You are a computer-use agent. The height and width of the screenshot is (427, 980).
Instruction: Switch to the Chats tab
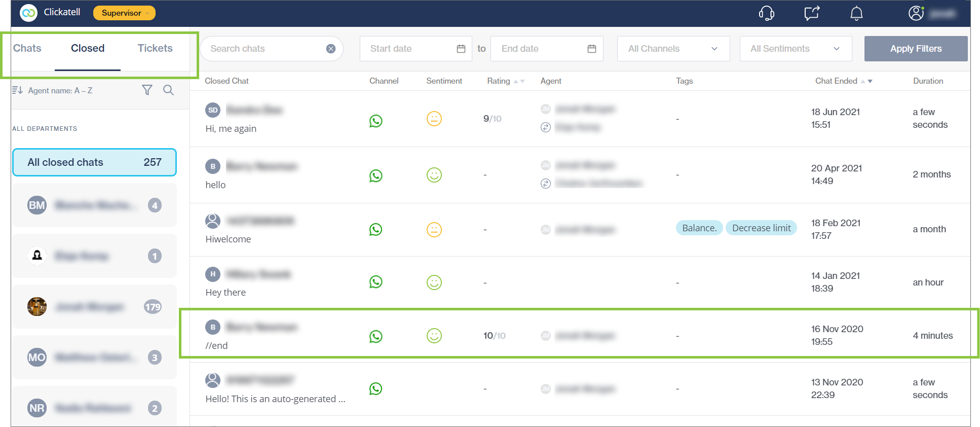click(27, 48)
